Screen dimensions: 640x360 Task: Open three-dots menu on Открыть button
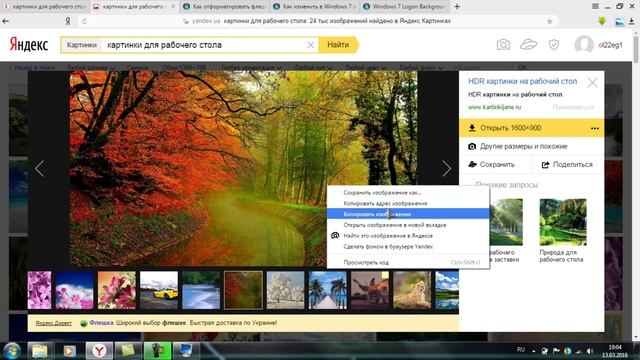(595, 128)
